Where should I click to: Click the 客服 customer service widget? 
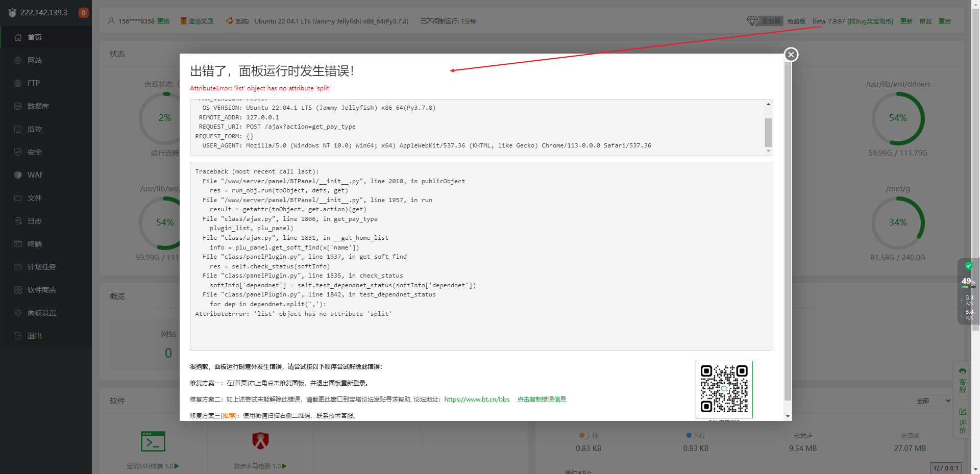(963, 380)
